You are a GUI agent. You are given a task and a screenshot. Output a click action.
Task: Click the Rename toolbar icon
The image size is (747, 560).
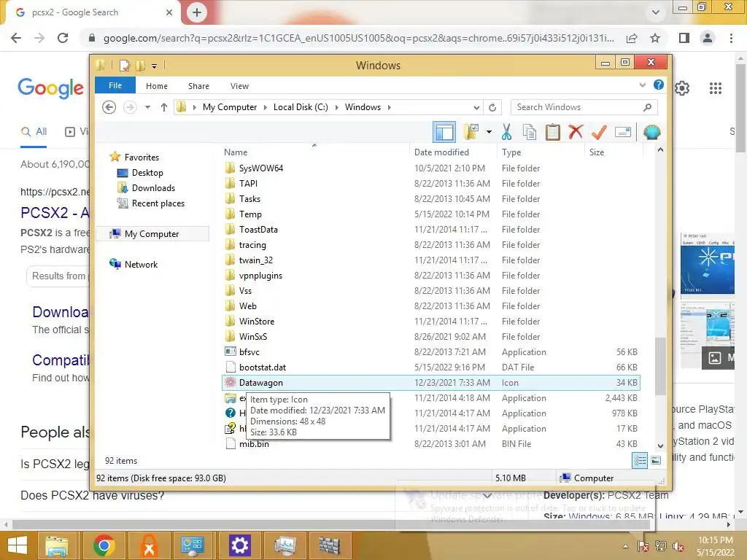[623, 132]
